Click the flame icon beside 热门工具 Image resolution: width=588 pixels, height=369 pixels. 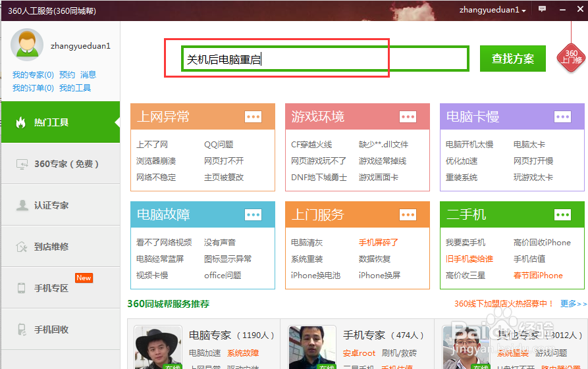(x=21, y=122)
